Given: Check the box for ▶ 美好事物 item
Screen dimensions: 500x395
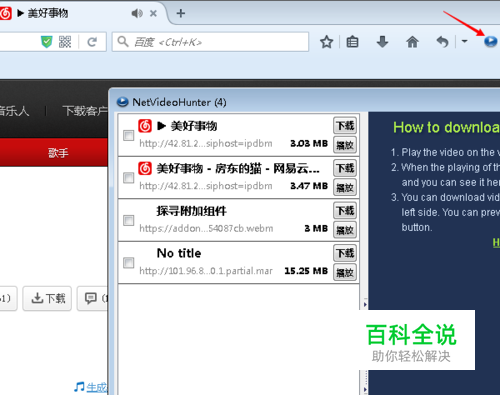Looking at the screenshot, I should coord(128,135).
